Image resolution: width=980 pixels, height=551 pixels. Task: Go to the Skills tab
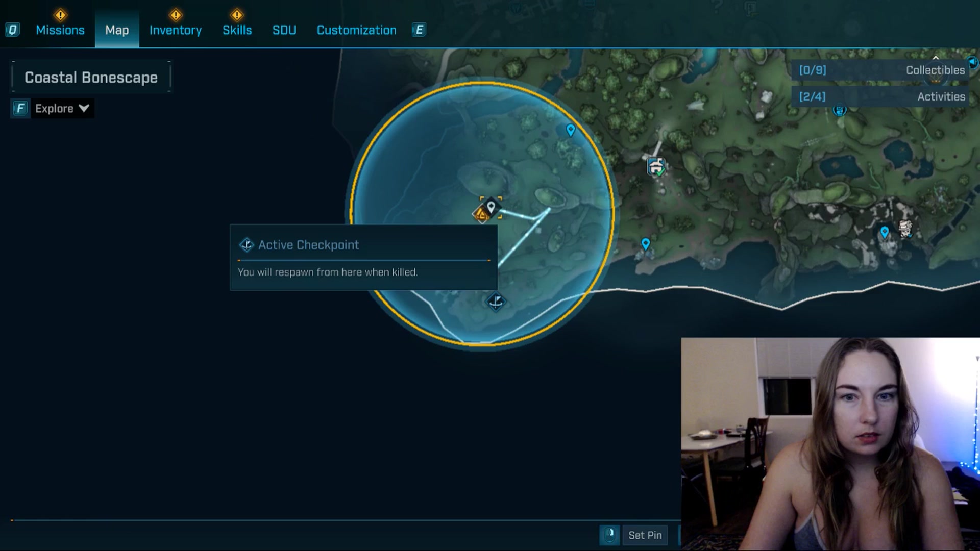coord(237,30)
